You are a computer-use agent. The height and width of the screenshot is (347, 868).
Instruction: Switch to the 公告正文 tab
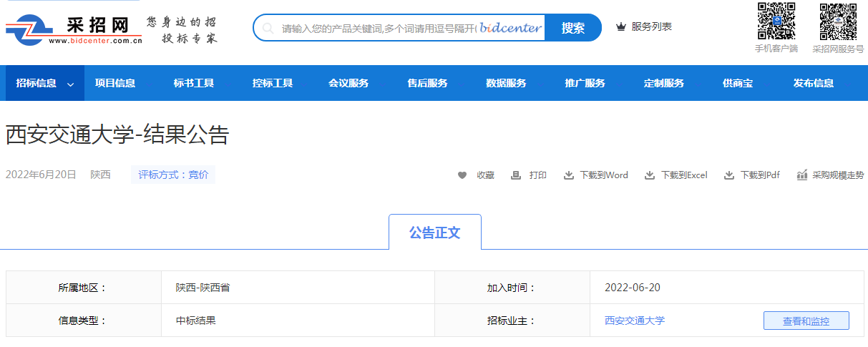click(434, 233)
